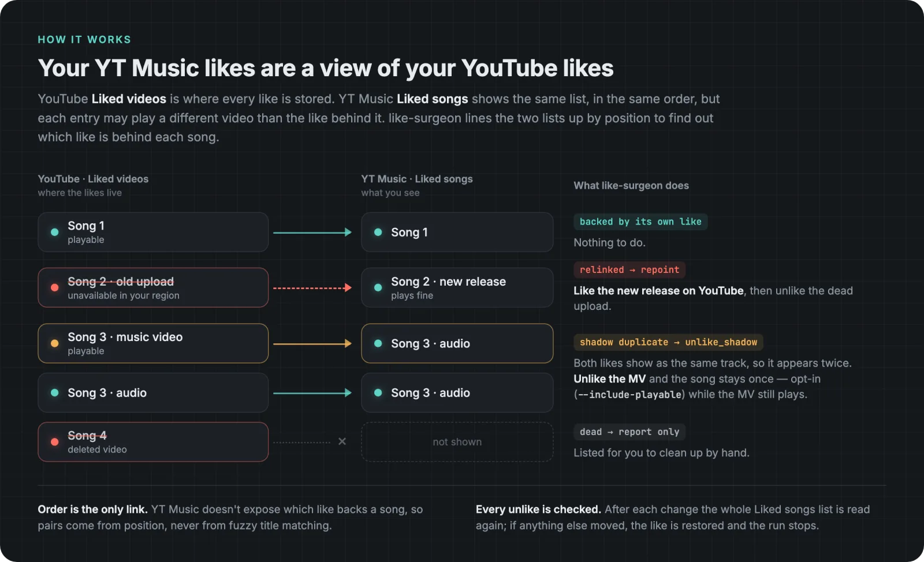The height and width of the screenshot is (562, 924).
Task: Click the teal dot on Song 2 new release card
Action: (x=378, y=287)
